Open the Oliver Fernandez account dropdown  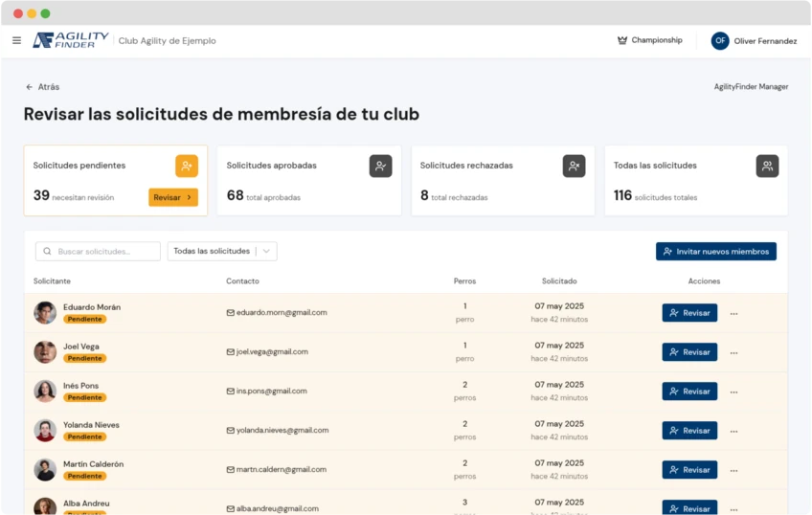click(765, 41)
